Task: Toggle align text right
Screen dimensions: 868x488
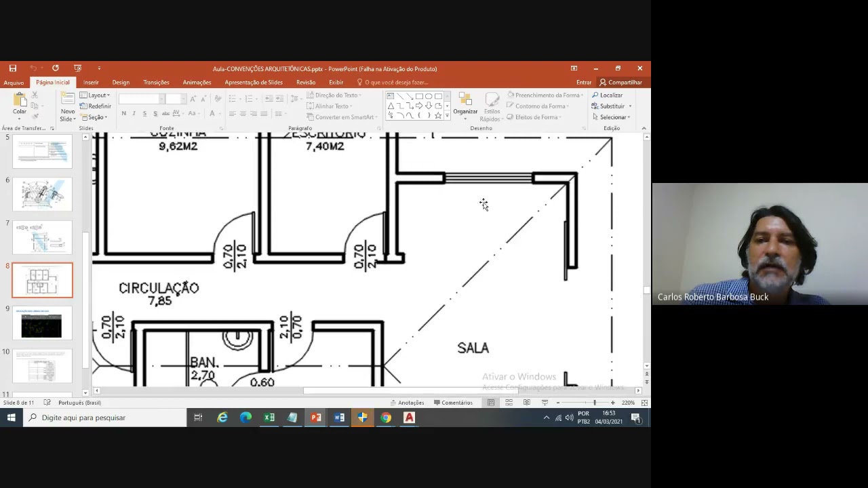Action: coord(254,114)
